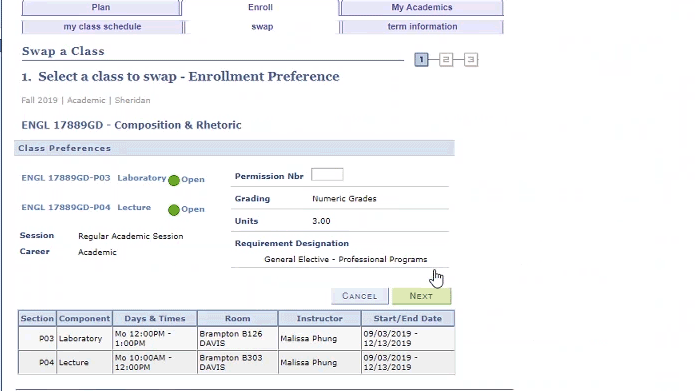The height and width of the screenshot is (391, 695).
Task: Click step 1 indicator icon
Action: click(421, 59)
